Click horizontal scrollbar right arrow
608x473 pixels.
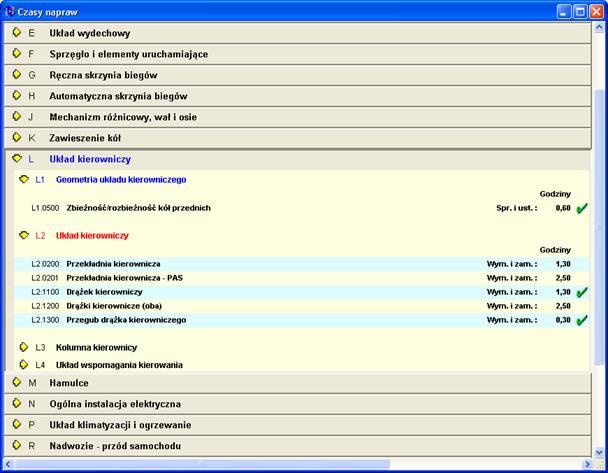pos(587,464)
